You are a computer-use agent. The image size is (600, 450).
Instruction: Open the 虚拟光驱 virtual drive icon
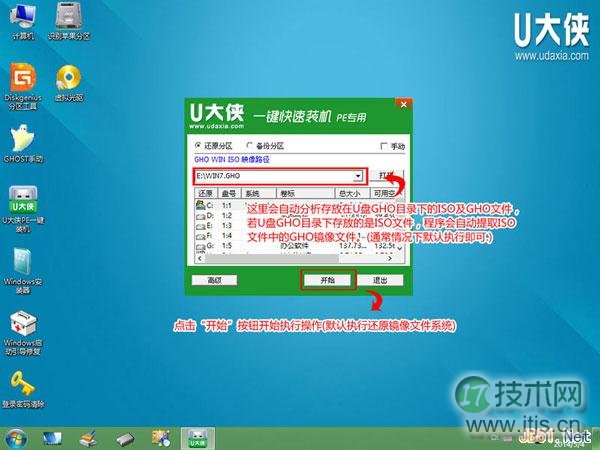[68, 79]
